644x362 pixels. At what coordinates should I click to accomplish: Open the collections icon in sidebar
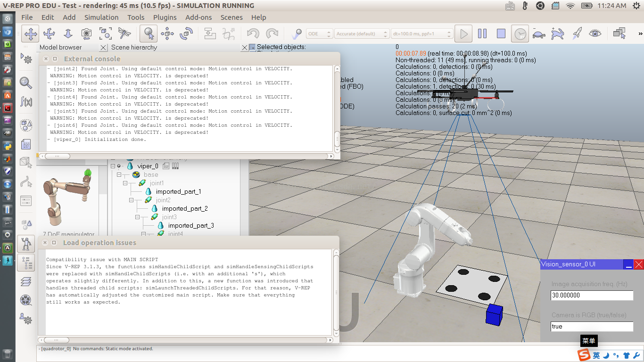(x=26, y=125)
